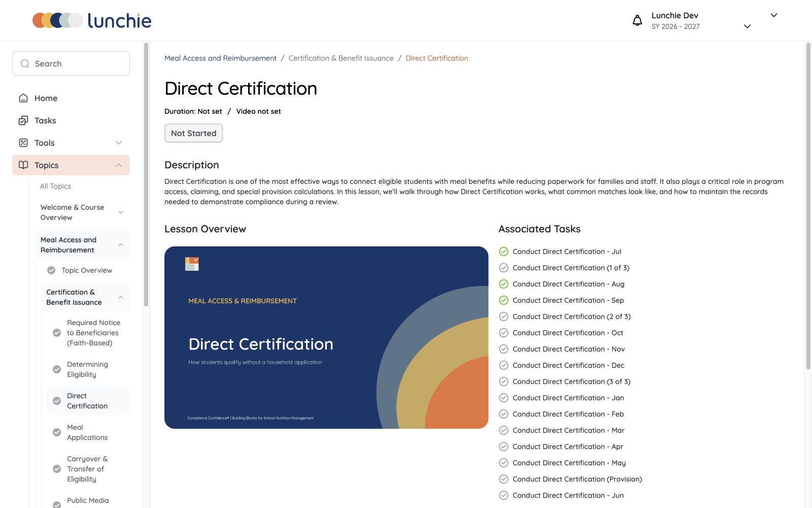The image size is (812, 508).
Task: Toggle completion for Conduct Direct Certification - Dec
Action: pyautogui.click(x=503, y=365)
